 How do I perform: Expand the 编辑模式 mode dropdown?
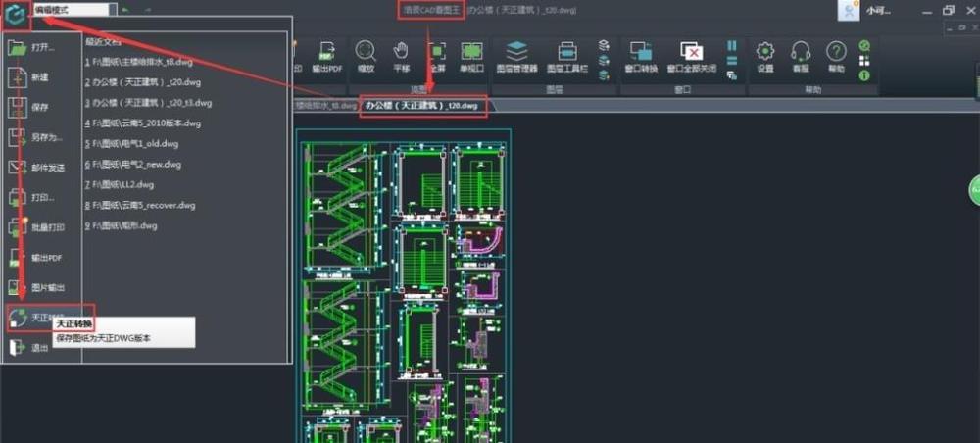click(x=112, y=10)
